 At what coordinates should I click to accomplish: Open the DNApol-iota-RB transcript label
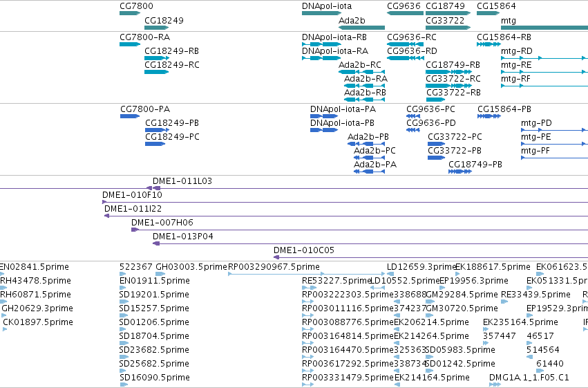coord(334,37)
